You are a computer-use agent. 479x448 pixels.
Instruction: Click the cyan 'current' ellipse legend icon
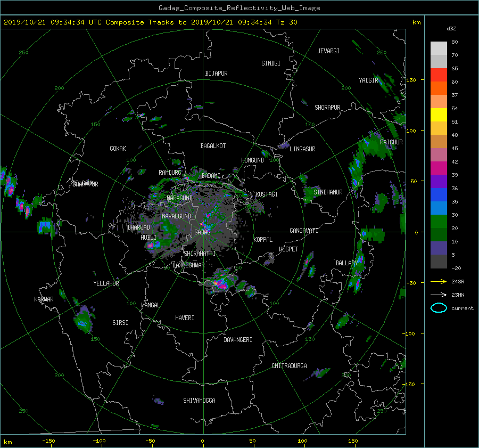pyautogui.click(x=439, y=308)
